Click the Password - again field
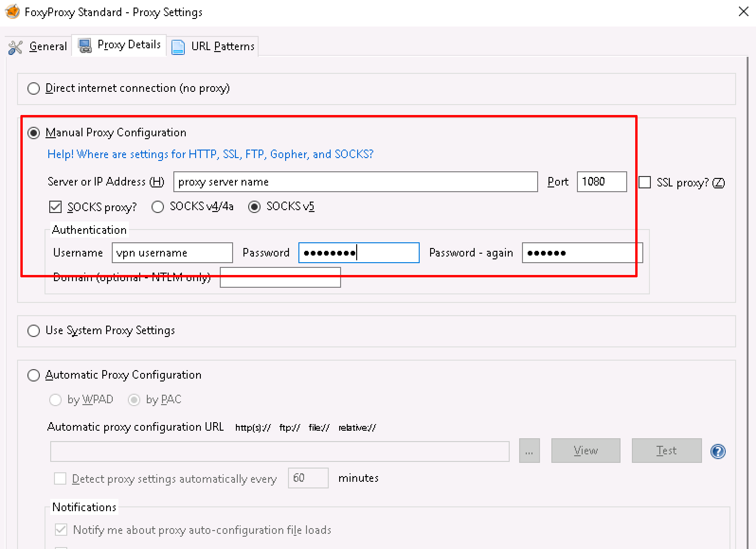 tap(582, 253)
